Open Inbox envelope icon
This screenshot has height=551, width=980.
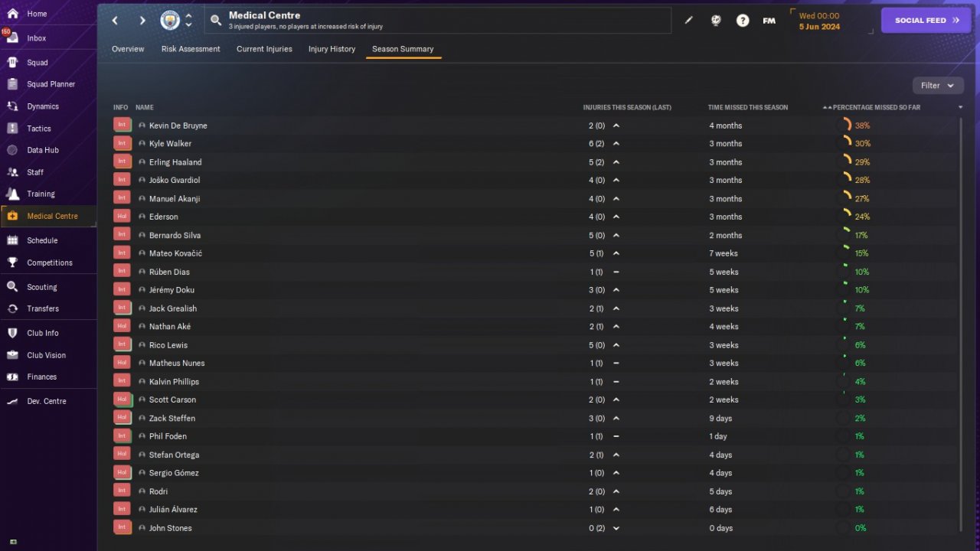coord(12,38)
